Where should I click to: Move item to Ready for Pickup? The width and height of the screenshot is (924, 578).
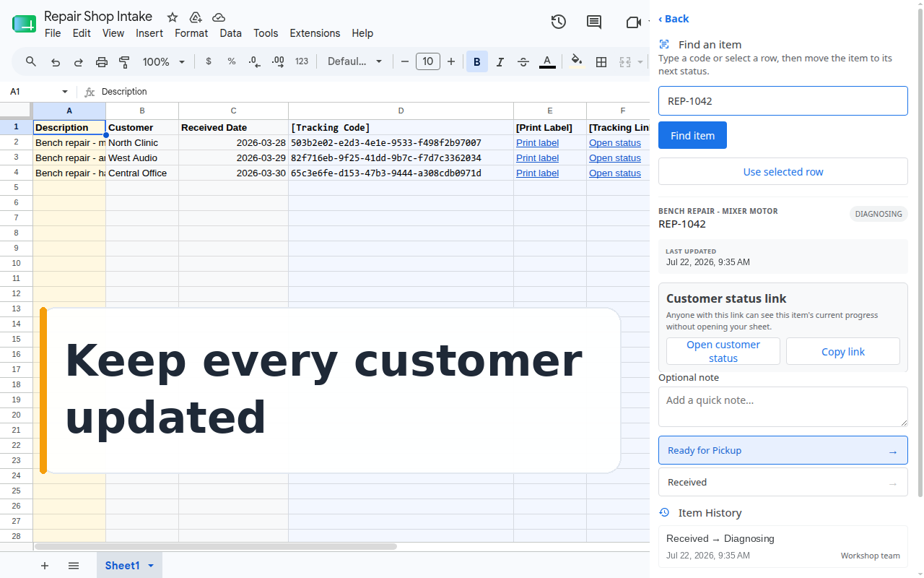(783, 450)
